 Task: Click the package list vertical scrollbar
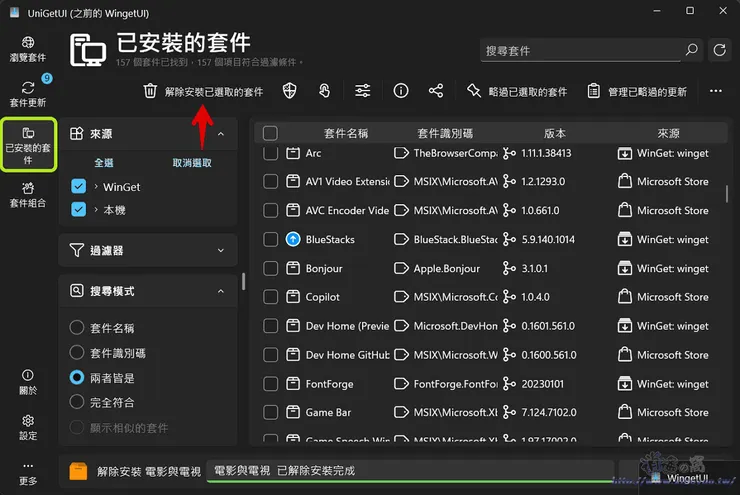(727, 193)
